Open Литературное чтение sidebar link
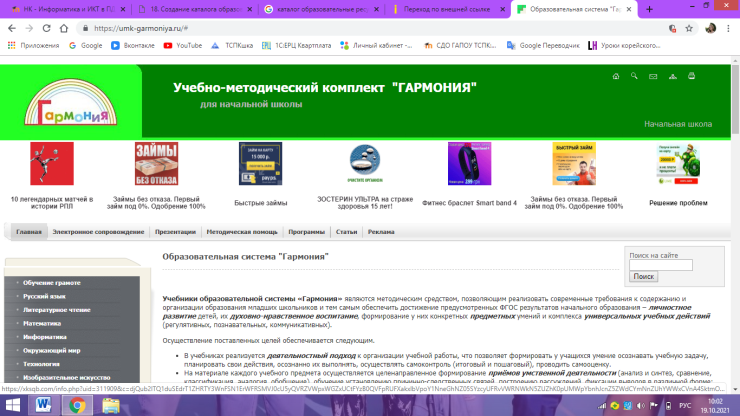Image resolution: width=740 pixels, height=416 pixels. [57, 310]
